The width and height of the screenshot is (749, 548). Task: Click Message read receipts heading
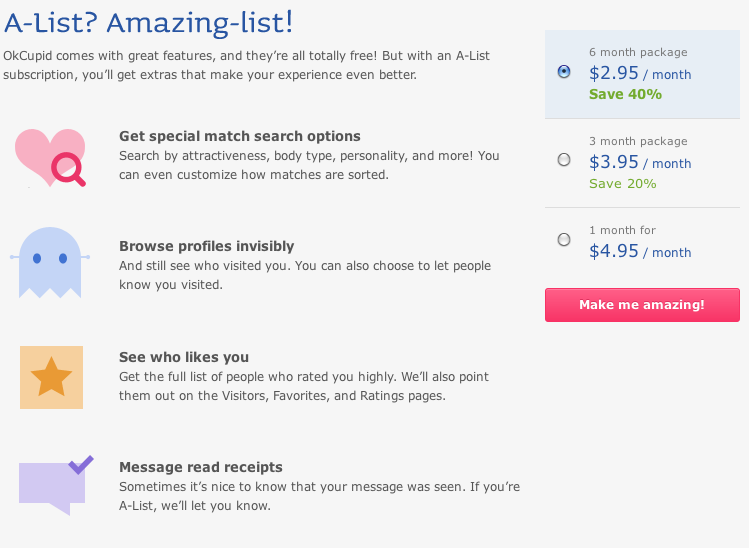[x=201, y=467]
